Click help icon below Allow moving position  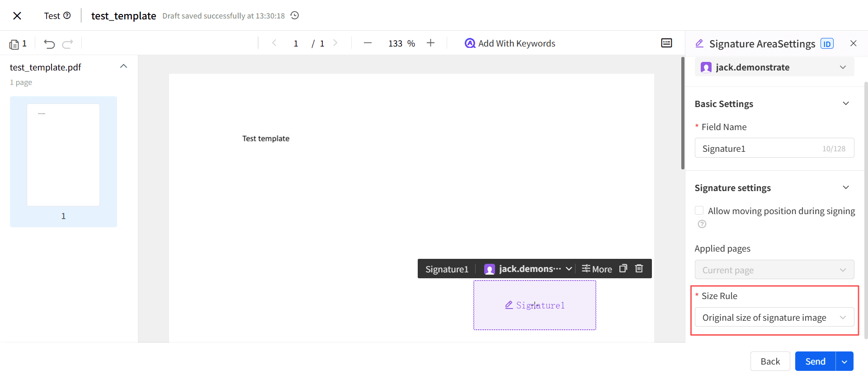pyautogui.click(x=702, y=224)
